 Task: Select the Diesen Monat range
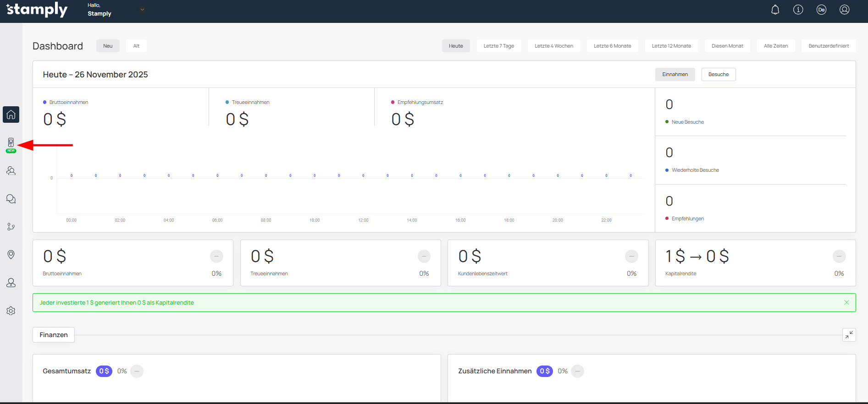727,46
